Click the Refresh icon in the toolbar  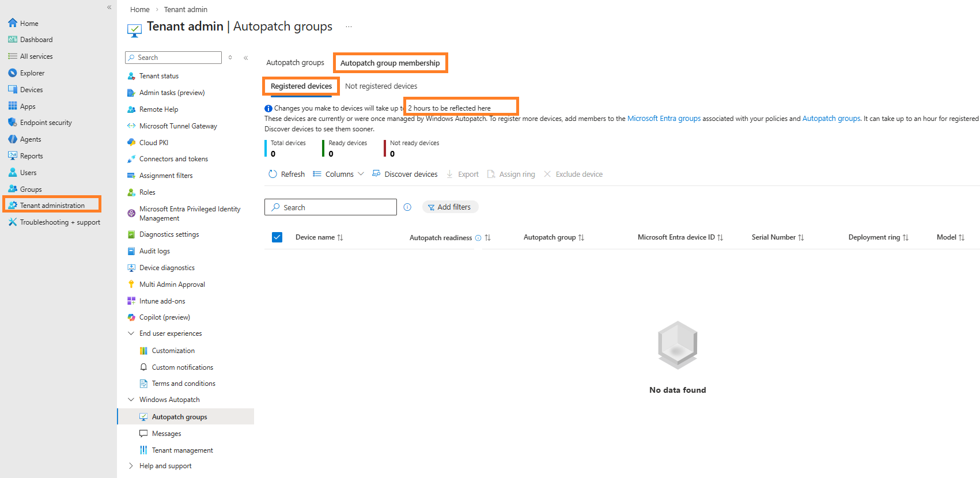(x=273, y=174)
